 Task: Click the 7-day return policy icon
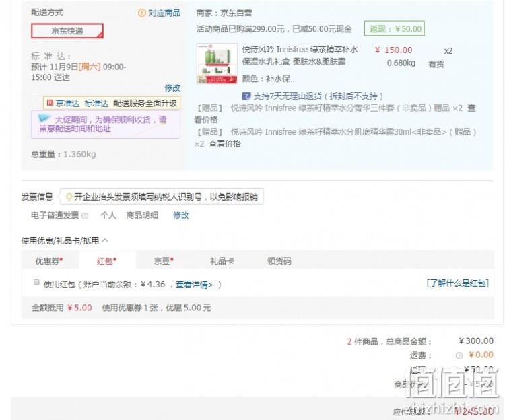(246, 96)
